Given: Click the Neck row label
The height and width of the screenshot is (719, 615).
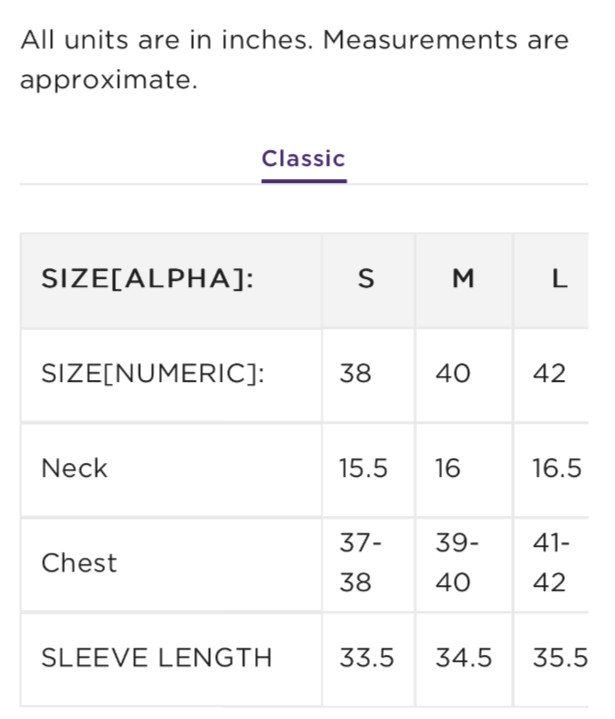Looking at the screenshot, I should click(x=74, y=468).
